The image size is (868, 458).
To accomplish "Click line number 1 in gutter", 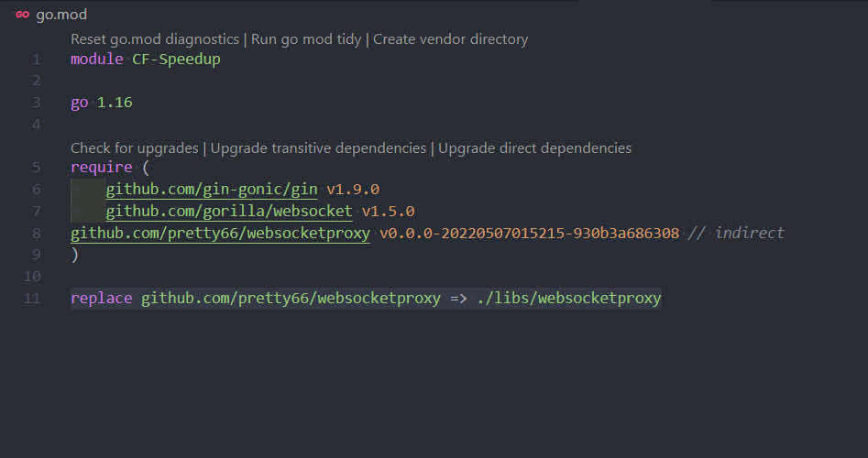I will tap(36, 60).
